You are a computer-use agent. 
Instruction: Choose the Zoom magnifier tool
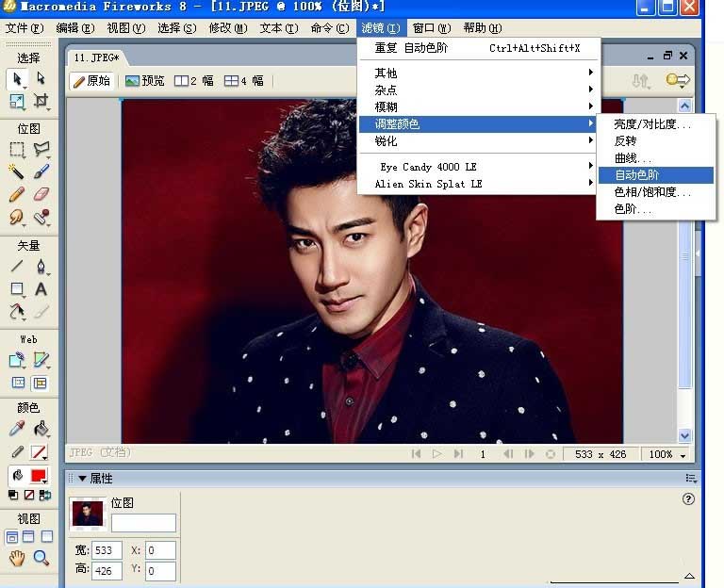click(x=41, y=558)
